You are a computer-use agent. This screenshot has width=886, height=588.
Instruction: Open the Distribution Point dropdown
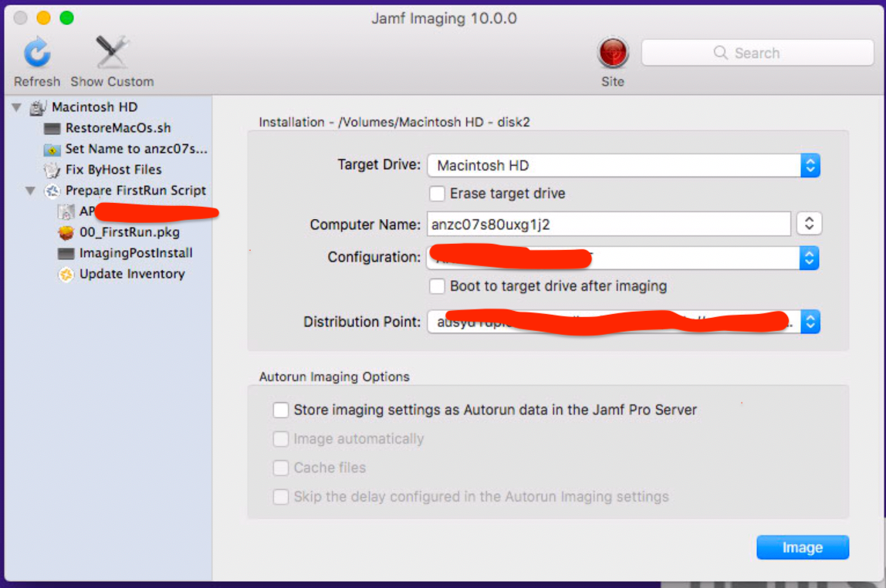(x=624, y=322)
